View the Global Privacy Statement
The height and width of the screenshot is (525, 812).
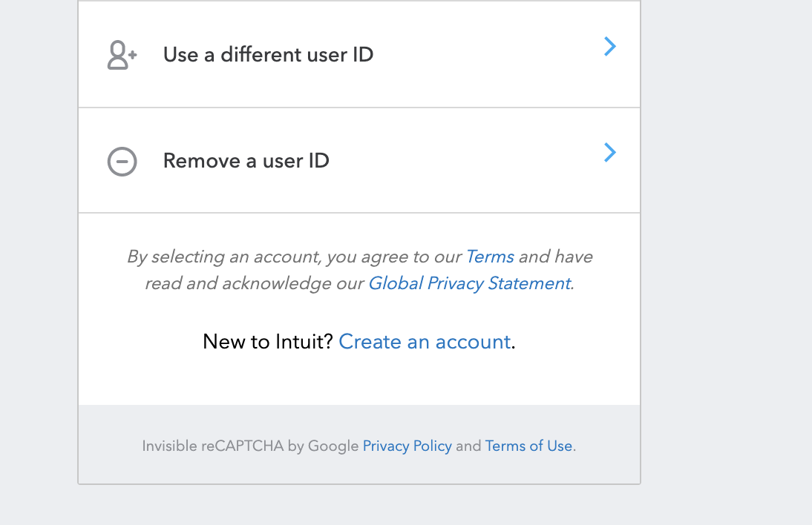468,283
